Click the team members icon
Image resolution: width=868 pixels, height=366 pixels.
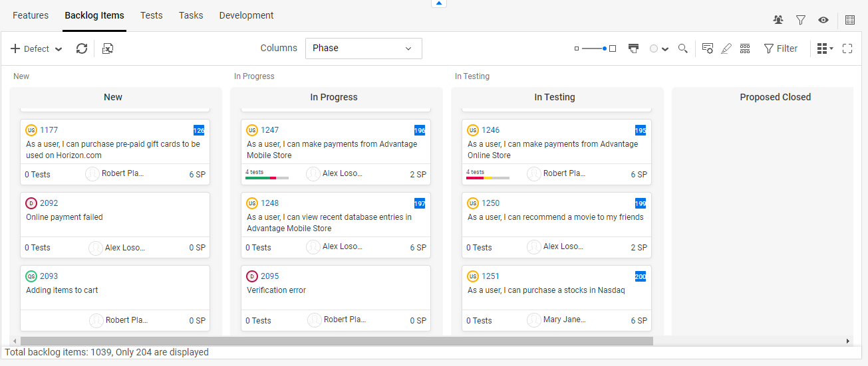pyautogui.click(x=778, y=20)
